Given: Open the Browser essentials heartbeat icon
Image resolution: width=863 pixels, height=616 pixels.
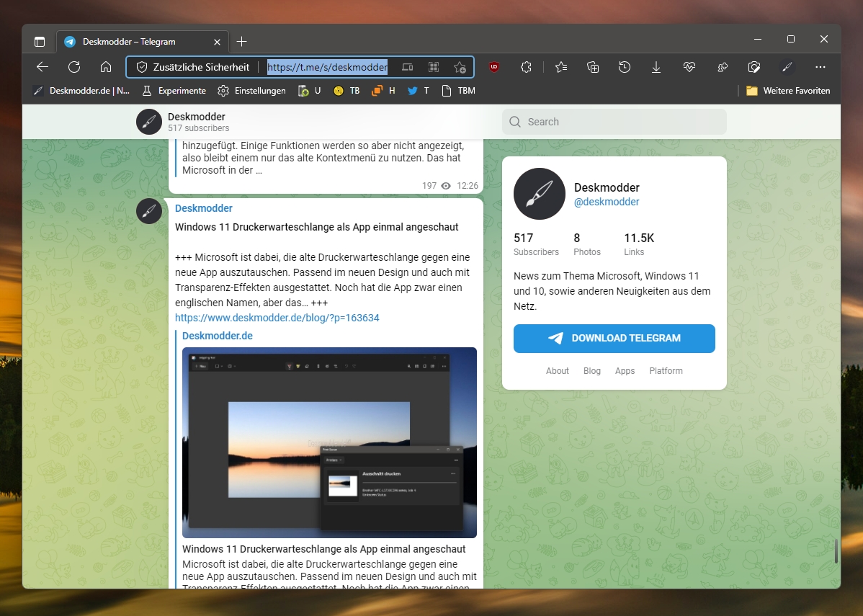Looking at the screenshot, I should (689, 67).
